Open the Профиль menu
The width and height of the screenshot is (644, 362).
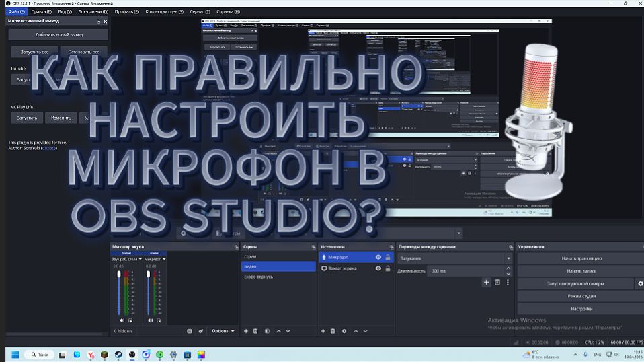pyautogui.click(x=126, y=12)
